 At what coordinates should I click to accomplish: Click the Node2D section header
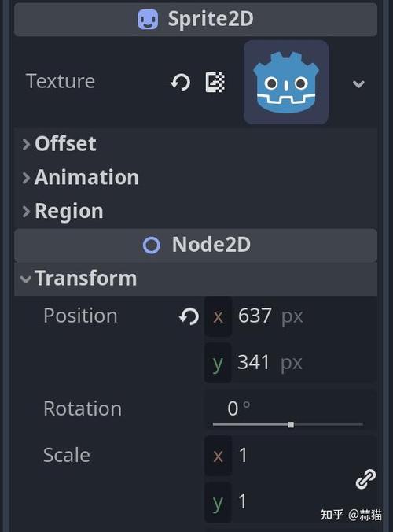(196, 245)
